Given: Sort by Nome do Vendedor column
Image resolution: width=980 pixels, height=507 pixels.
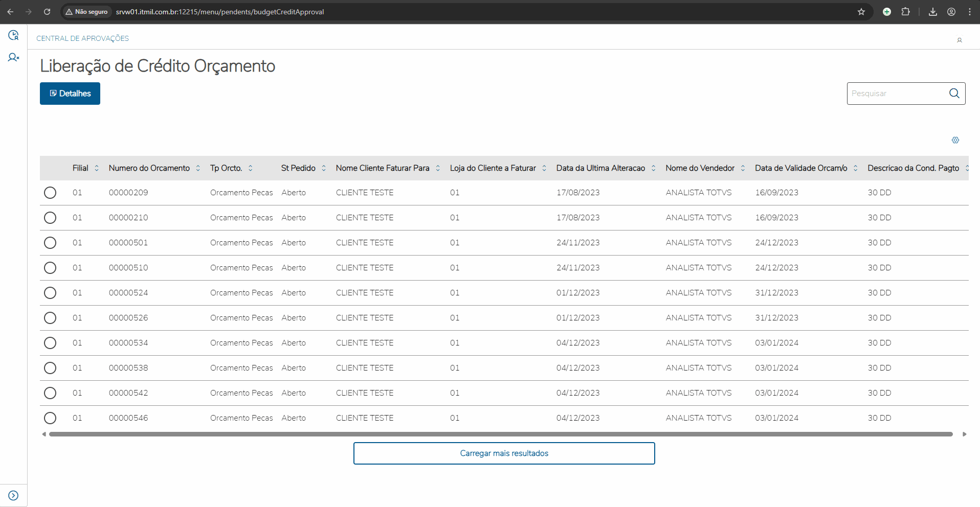Looking at the screenshot, I should click(x=743, y=168).
